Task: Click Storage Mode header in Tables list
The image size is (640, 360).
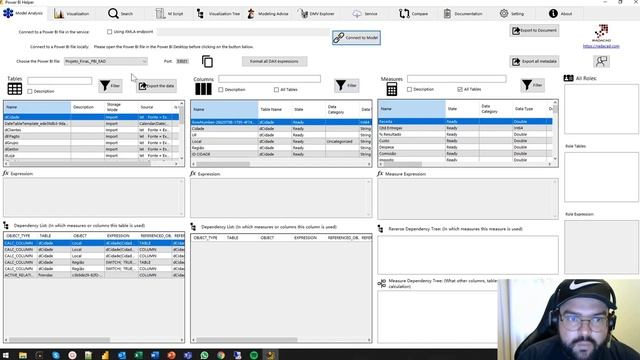Action: [x=121, y=107]
